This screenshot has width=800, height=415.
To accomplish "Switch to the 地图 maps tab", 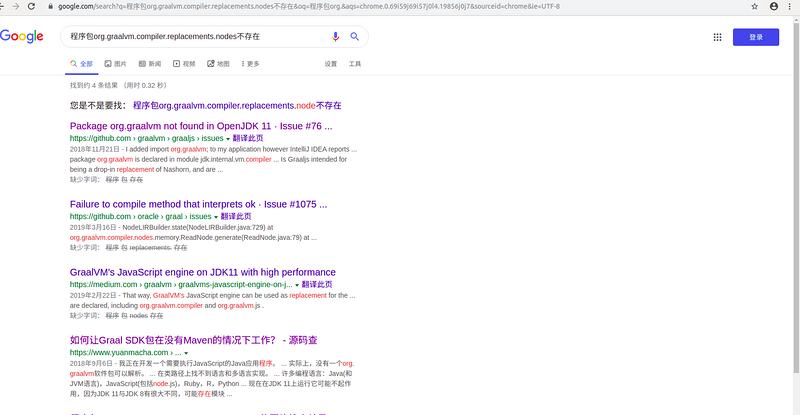I will [218, 64].
